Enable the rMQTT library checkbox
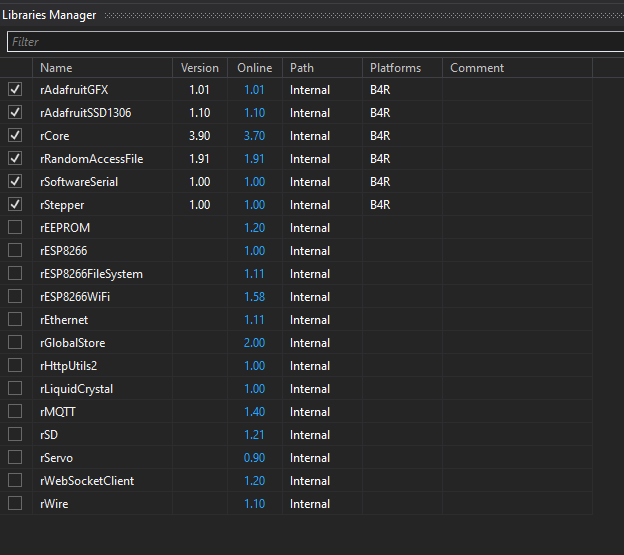This screenshot has height=555, width=624. [x=15, y=412]
